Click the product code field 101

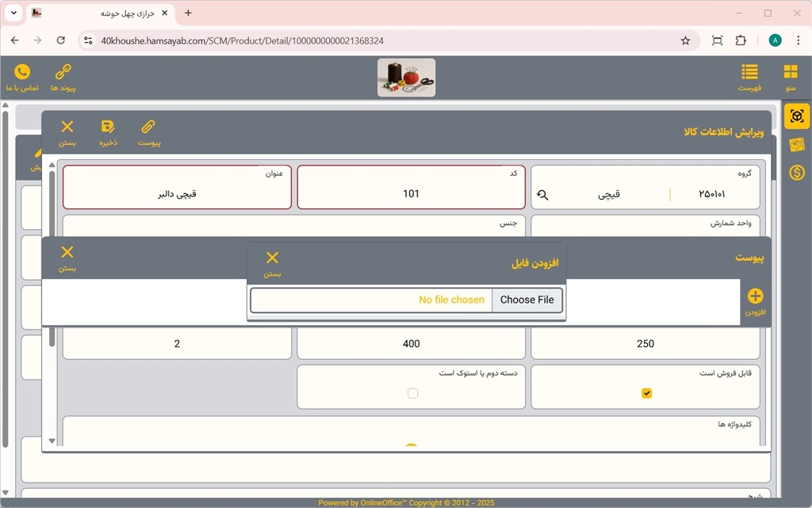click(x=411, y=194)
